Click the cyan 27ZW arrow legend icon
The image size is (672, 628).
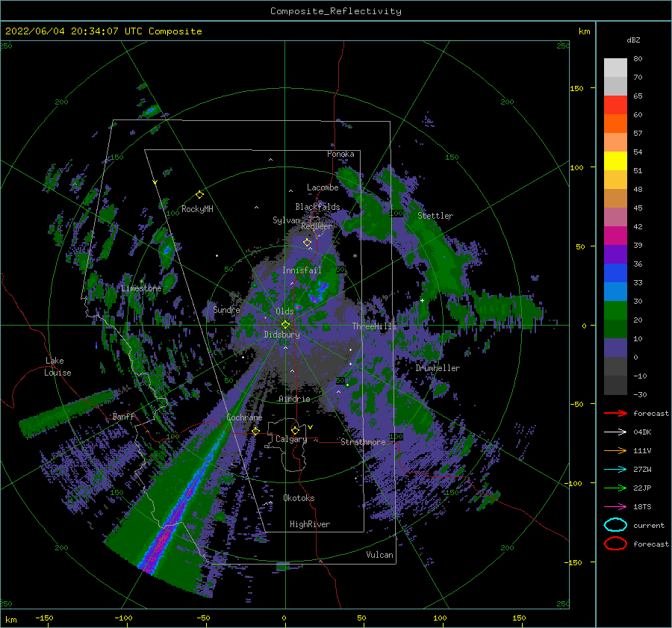615,469
